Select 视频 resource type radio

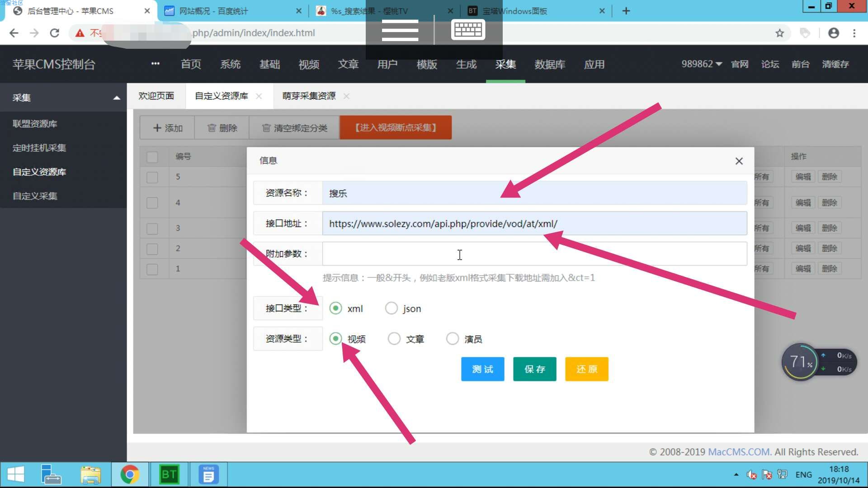[335, 338]
